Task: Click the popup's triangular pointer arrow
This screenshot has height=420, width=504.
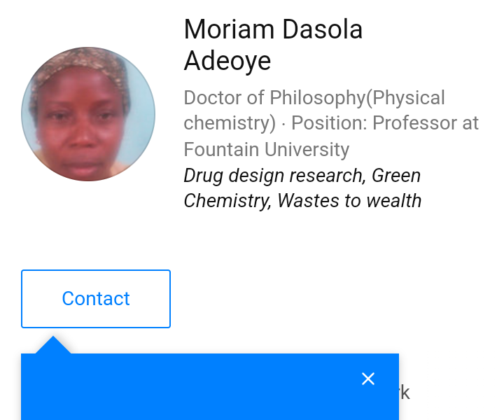Action: tap(53, 346)
